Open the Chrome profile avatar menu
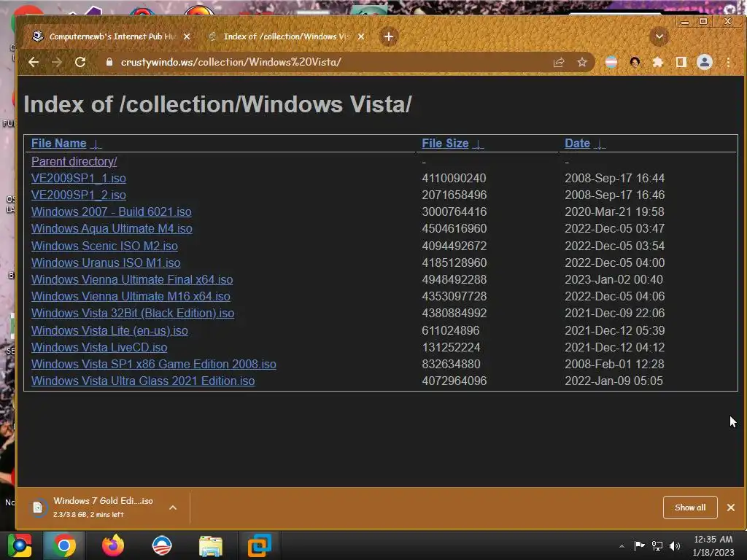 705,62
